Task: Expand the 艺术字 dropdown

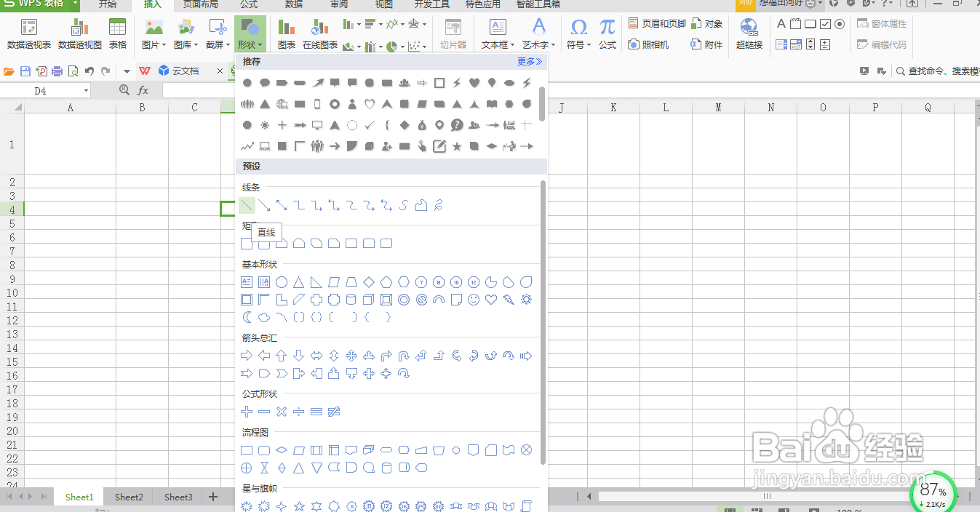Action: 539,45
